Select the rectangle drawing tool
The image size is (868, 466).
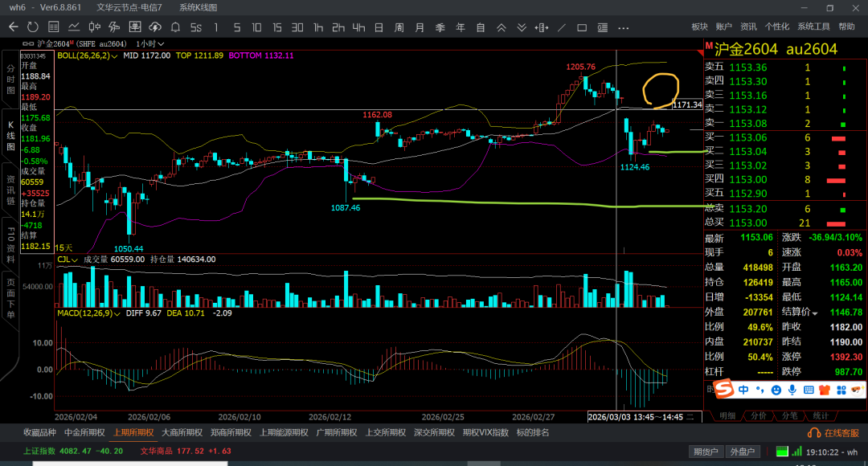tap(582, 27)
